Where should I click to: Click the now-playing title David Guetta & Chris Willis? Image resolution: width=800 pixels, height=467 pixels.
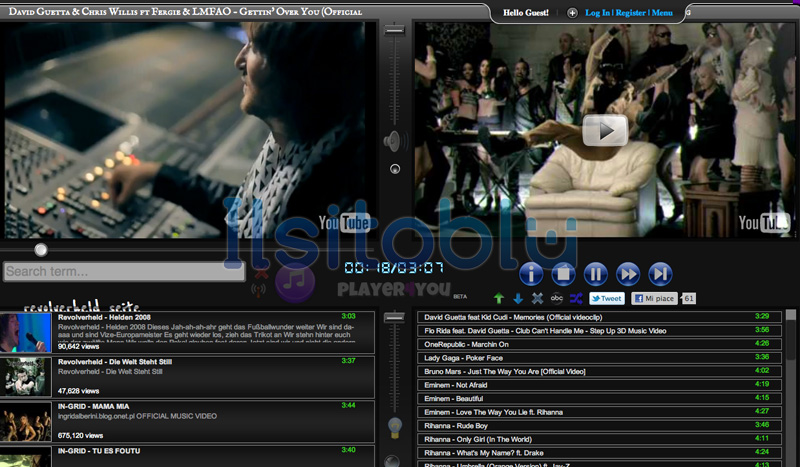pyautogui.click(x=186, y=11)
